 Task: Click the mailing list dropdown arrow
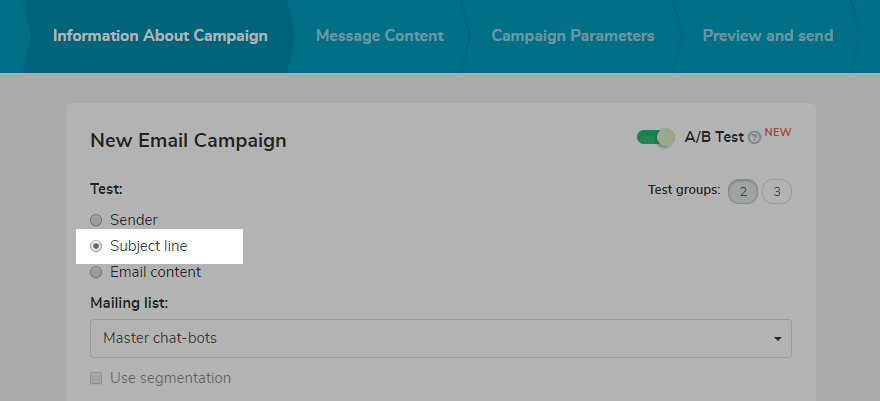click(x=778, y=339)
